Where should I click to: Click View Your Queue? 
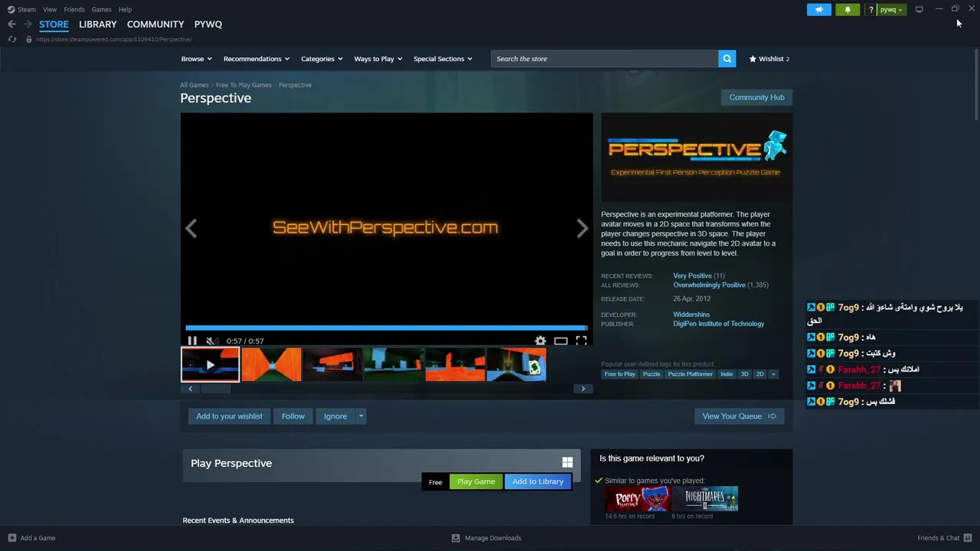[x=739, y=416]
